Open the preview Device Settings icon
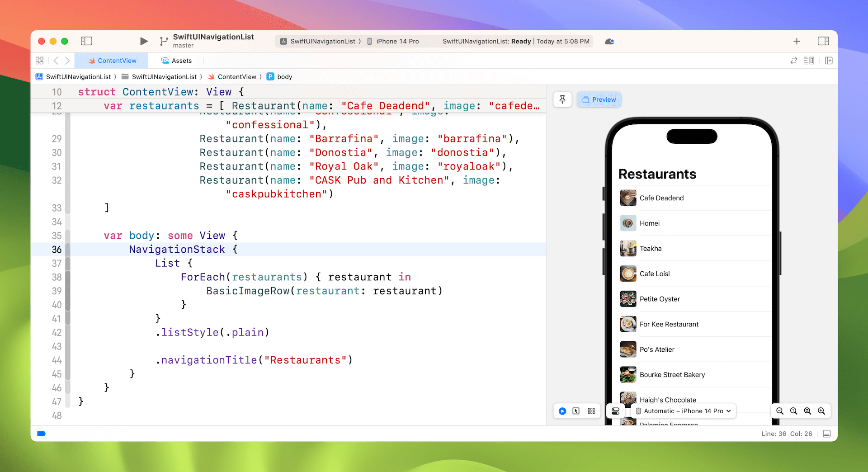This screenshot has width=868, height=472. pos(615,411)
